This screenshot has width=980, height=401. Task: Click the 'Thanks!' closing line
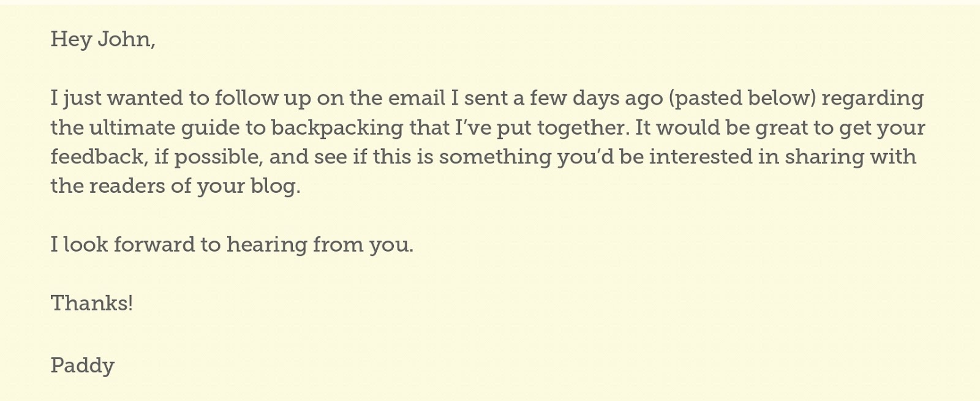tap(91, 303)
